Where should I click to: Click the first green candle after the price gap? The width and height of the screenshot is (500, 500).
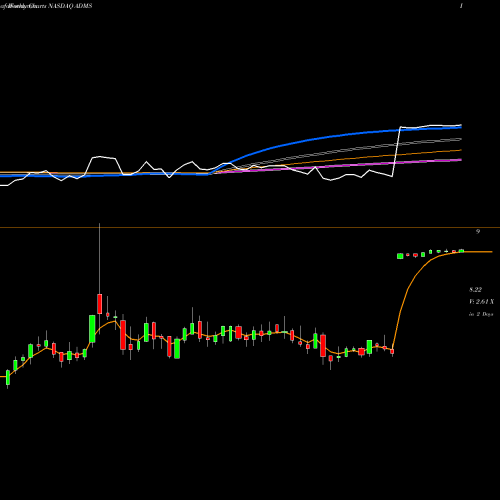click(x=400, y=256)
